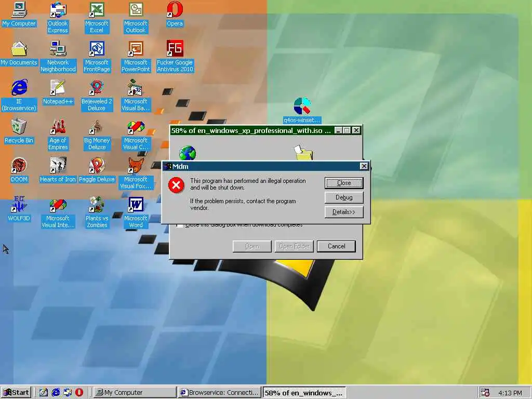Select the Microsoft Word desktop shortcut

[136, 212]
